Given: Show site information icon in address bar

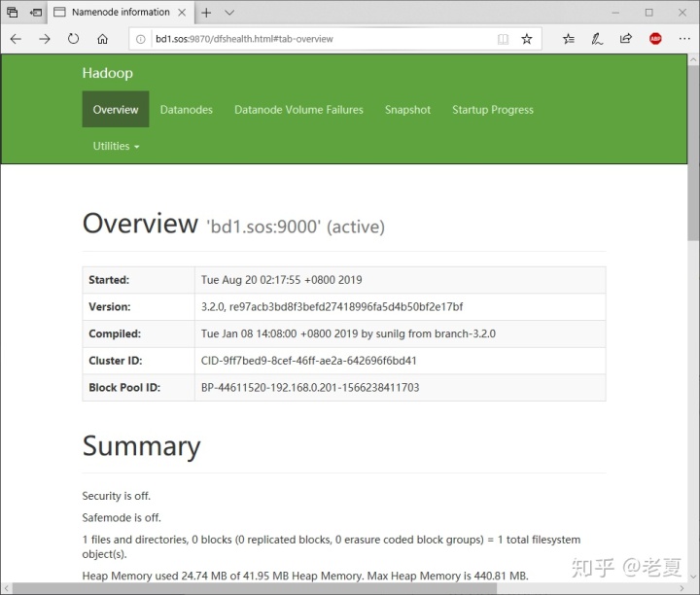Looking at the screenshot, I should point(140,39).
